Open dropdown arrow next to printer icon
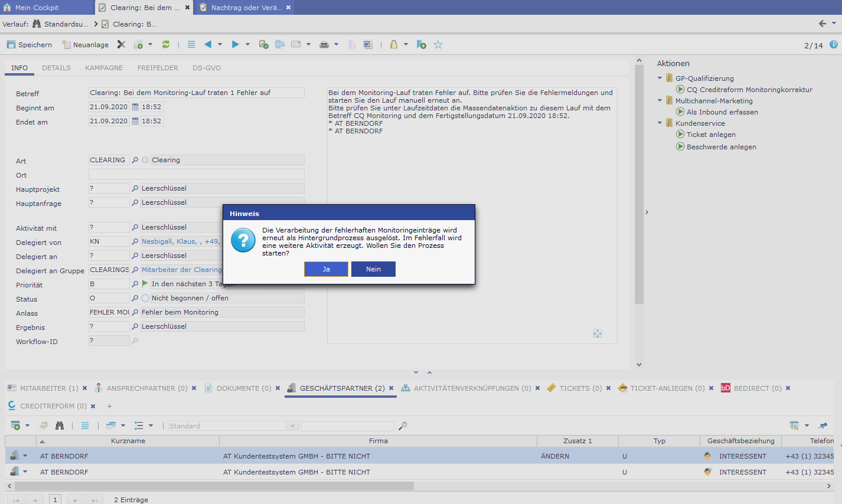842x504 pixels. (337, 45)
